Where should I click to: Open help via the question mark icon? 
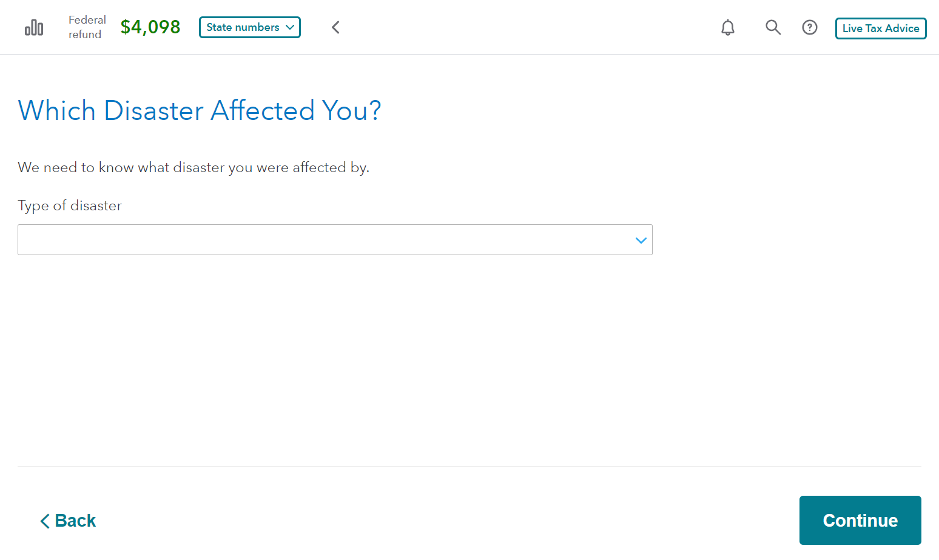810,27
